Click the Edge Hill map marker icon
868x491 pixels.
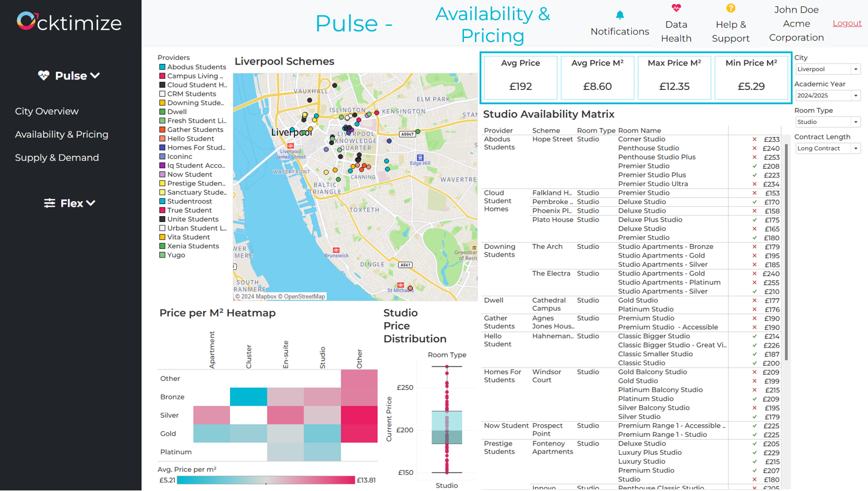(x=420, y=157)
